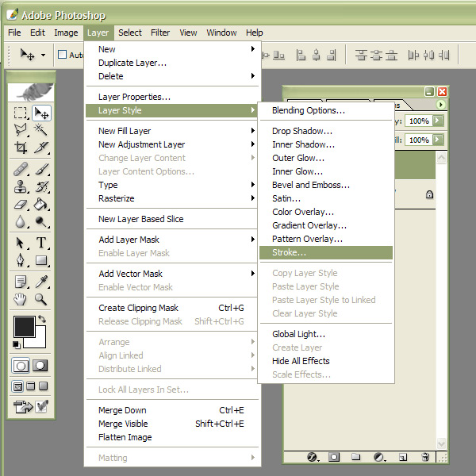The width and height of the screenshot is (476, 476).
Task: Select the Eyedropper tool
Action: point(41,282)
